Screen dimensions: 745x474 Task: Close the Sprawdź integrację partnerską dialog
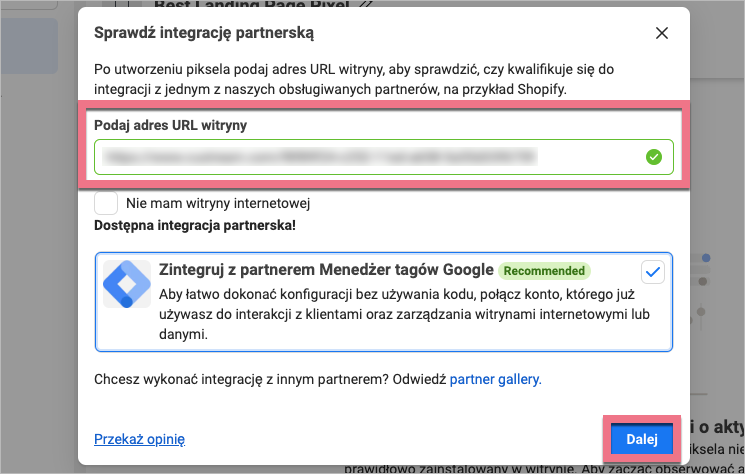pyautogui.click(x=661, y=33)
